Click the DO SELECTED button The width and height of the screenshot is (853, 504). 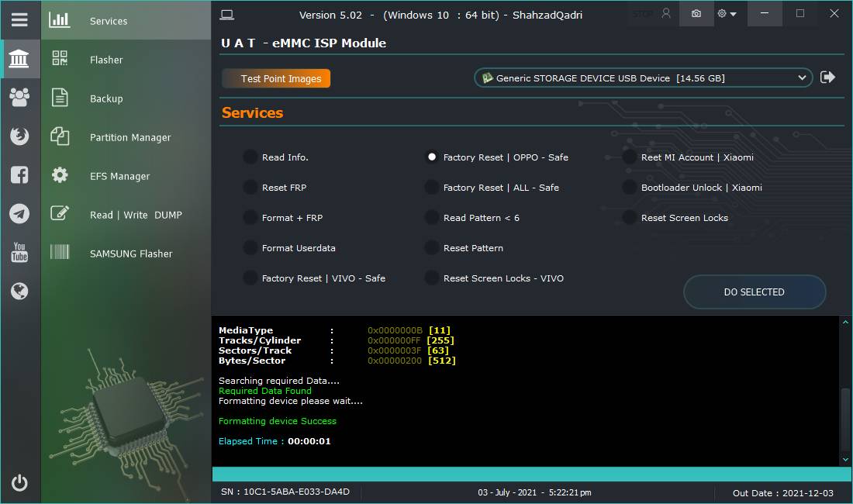(x=755, y=292)
